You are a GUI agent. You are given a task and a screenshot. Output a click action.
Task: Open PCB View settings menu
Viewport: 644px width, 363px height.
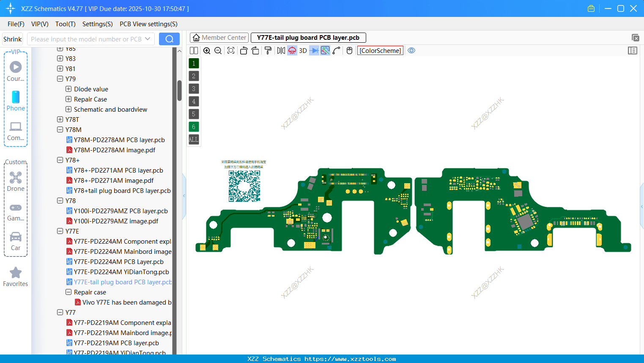click(148, 24)
